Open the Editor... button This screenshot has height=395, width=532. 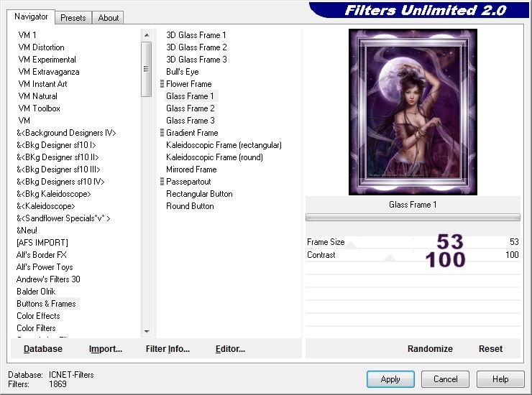click(230, 349)
